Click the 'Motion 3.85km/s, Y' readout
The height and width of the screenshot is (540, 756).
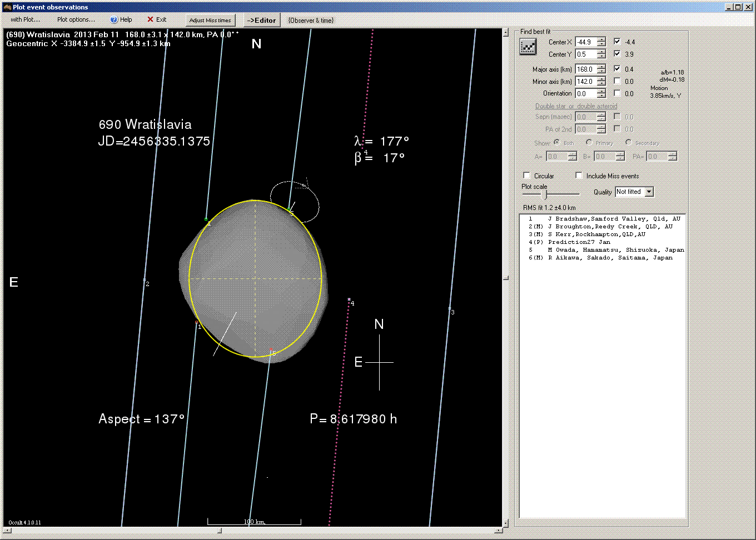tap(665, 92)
